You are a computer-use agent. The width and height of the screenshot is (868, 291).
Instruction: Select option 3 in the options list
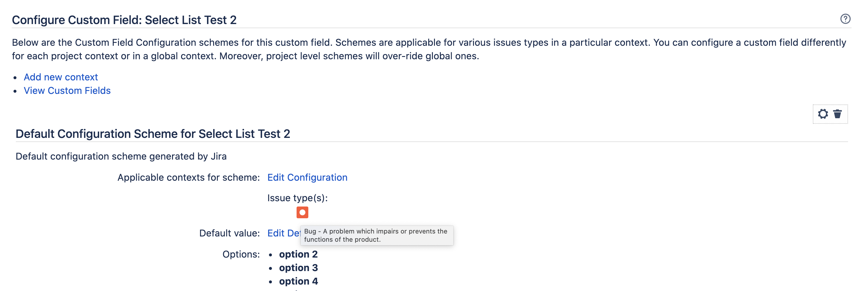point(298,268)
